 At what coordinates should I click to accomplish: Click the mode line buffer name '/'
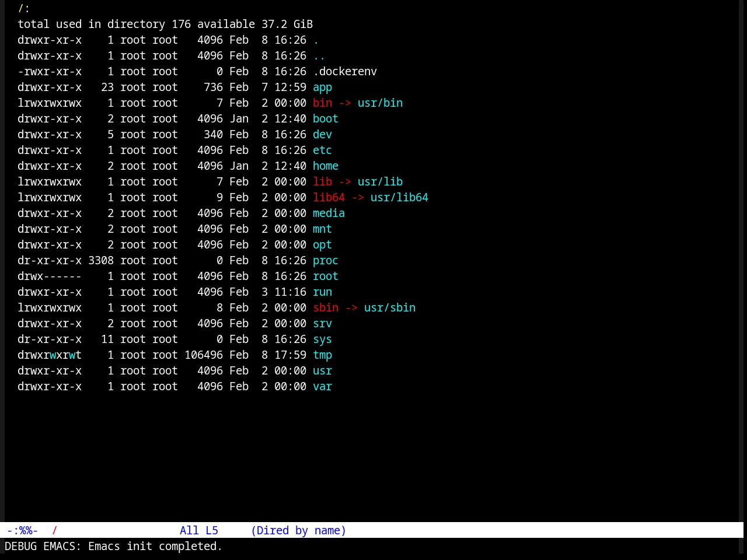tap(54, 530)
